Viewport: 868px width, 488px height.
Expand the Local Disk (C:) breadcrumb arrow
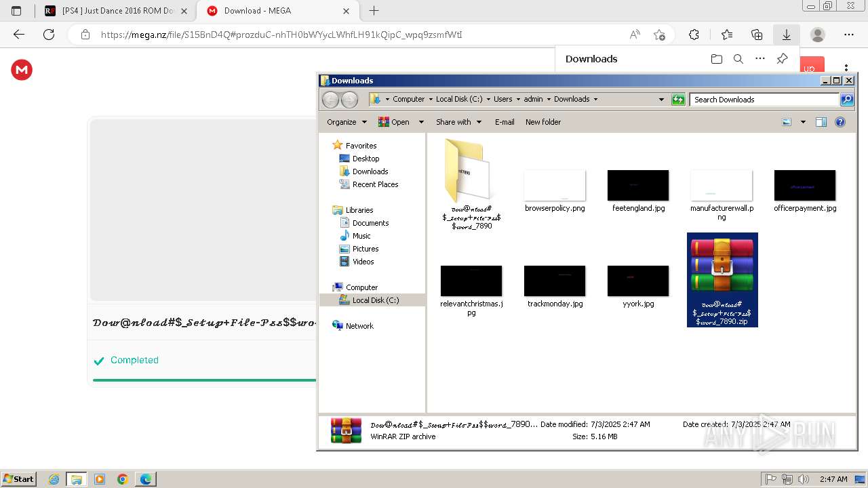point(488,99)
